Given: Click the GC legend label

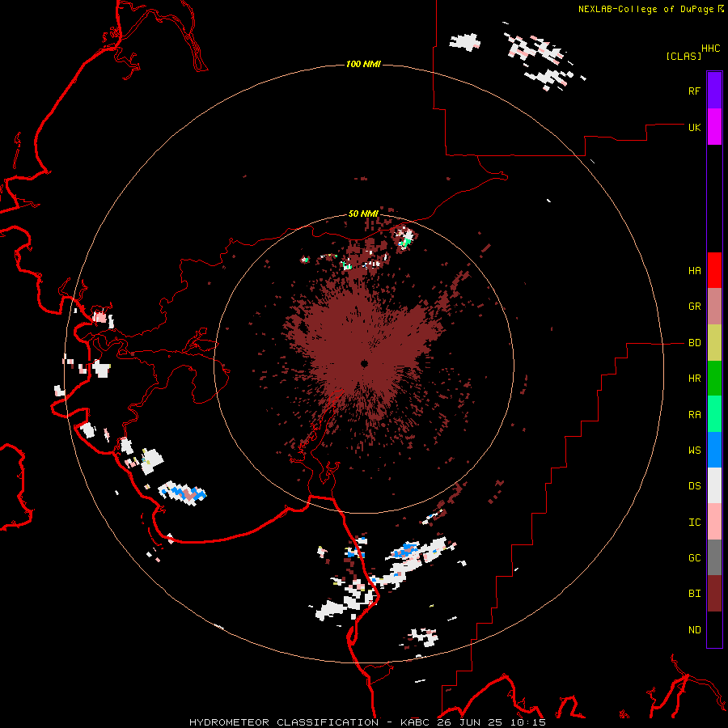Looking at the screenshot, I should 695,558.
